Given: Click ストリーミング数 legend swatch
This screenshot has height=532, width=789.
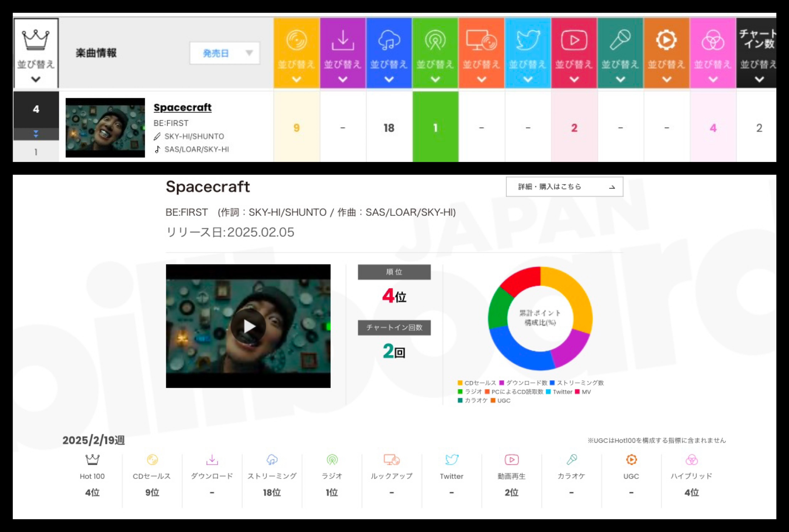Looking at the screenshot, I should point(552,383).
